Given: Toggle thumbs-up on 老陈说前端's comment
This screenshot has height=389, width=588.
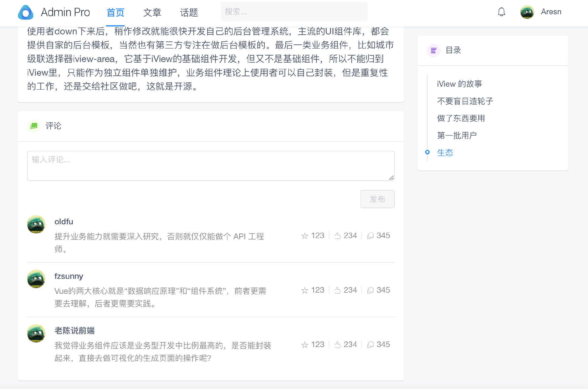Looking at the screenshot, I should (x=338, y=344).
